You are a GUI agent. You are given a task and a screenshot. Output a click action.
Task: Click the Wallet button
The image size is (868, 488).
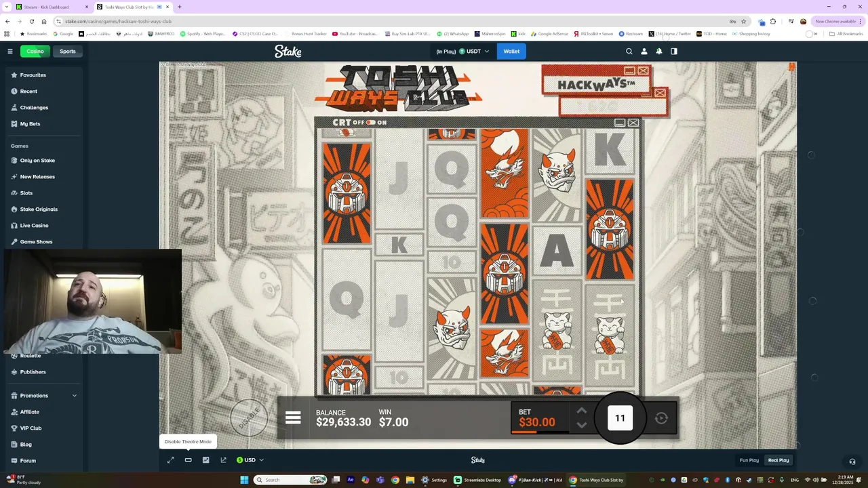(x=511, y=51)
